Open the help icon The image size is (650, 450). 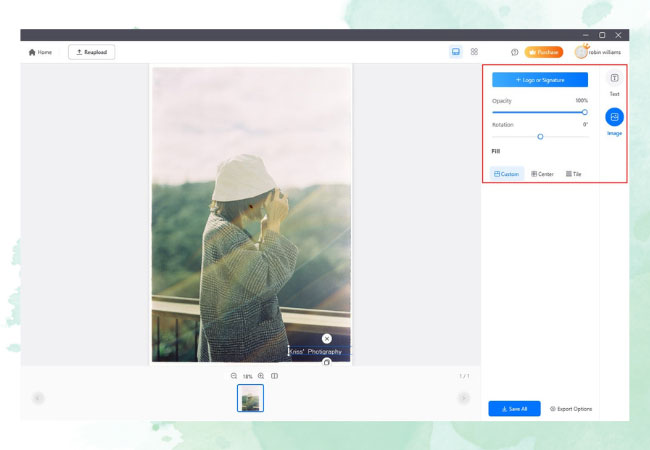coord(514,52)
